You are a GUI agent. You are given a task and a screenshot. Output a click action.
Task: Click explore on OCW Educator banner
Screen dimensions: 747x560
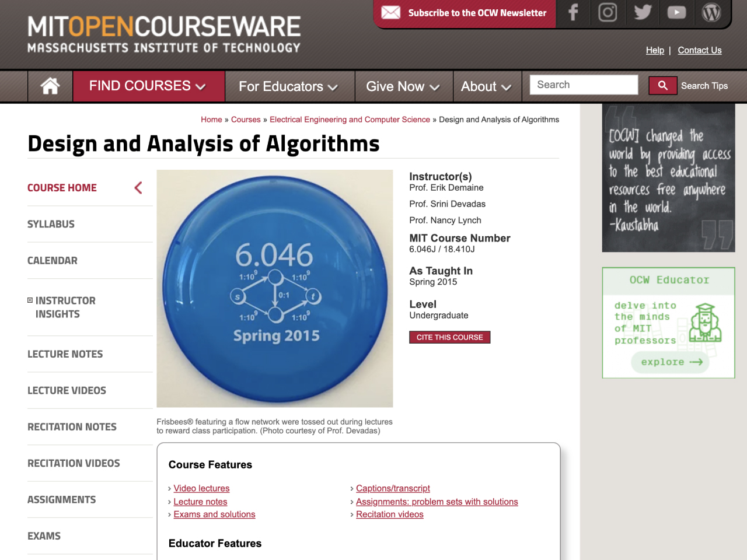click(x=670, y=362)
